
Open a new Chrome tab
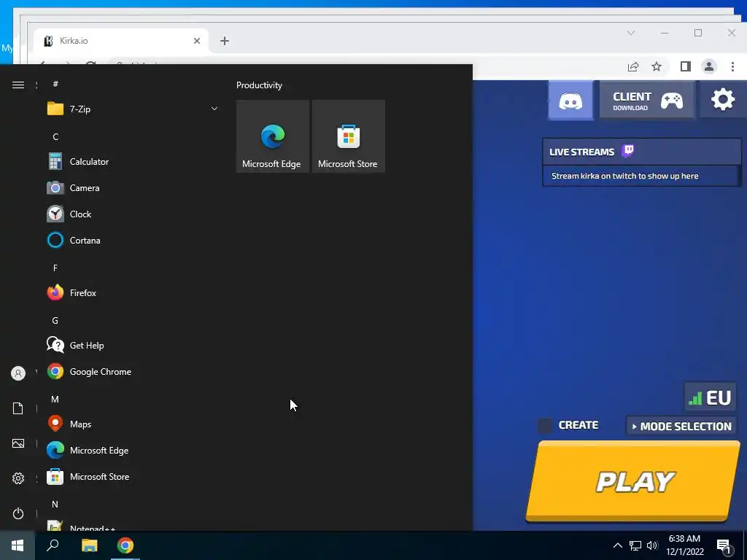click(225, 41)
